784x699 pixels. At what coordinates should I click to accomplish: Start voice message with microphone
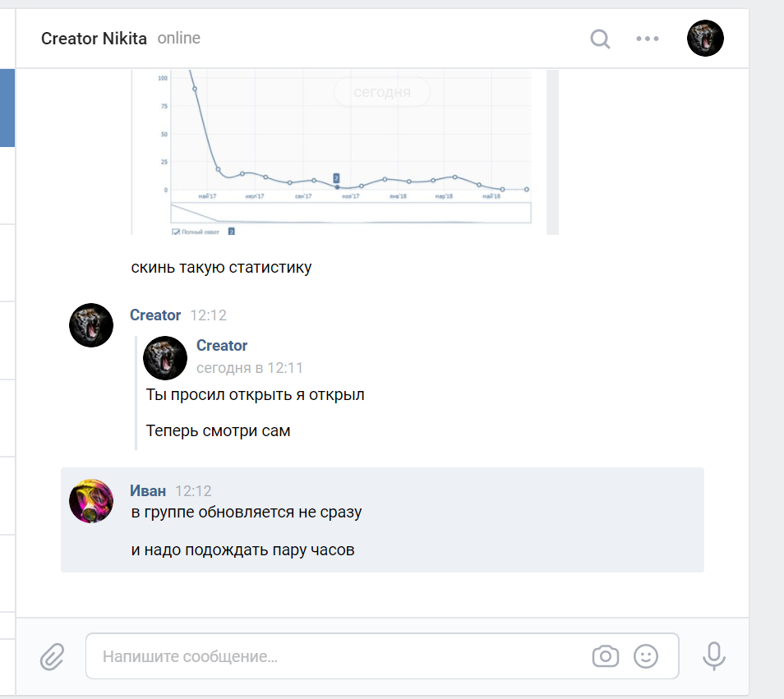click(714, 655)
